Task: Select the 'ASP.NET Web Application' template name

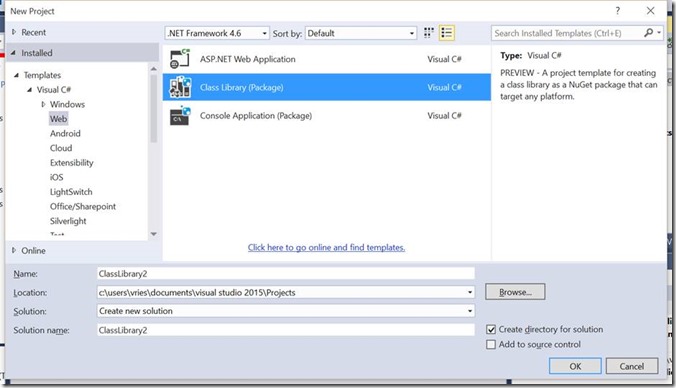Action: (247, 59)
